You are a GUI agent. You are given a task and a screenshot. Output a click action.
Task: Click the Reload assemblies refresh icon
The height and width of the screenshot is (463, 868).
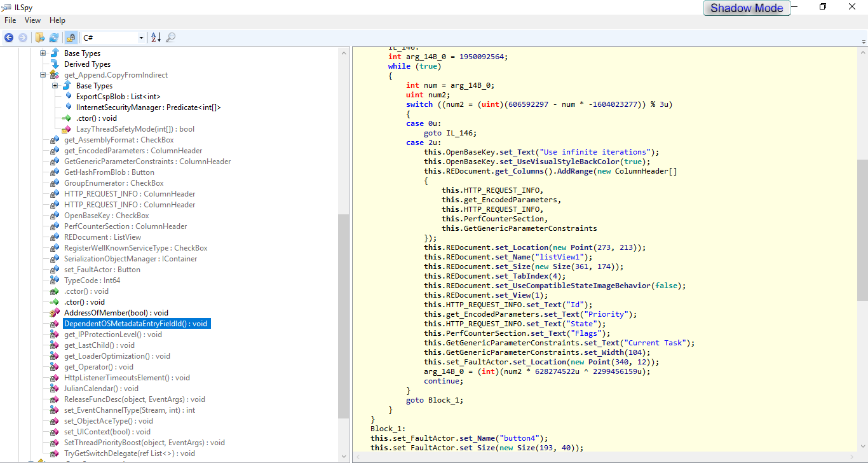coord(54,38)
